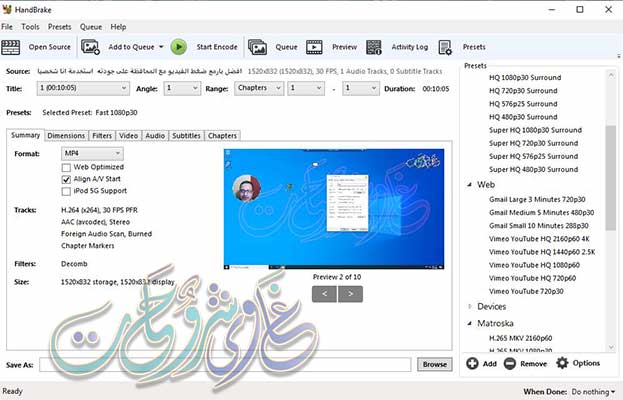
Task: Enable the Web Optimized checkbox
Action: point(66,168)
